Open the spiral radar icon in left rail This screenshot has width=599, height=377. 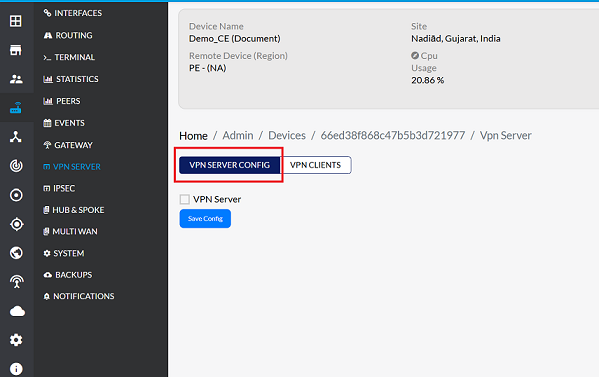pyautogui.click(x=16, y=166)
